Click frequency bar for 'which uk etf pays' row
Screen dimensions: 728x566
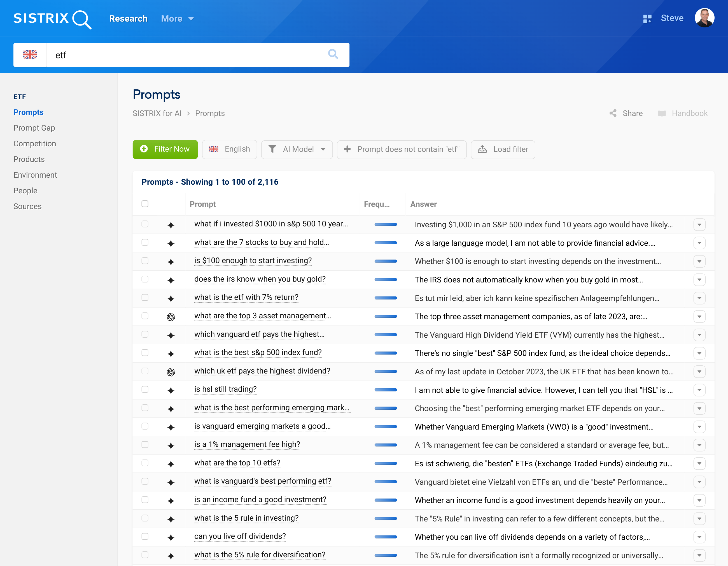(x=386, y=372)
